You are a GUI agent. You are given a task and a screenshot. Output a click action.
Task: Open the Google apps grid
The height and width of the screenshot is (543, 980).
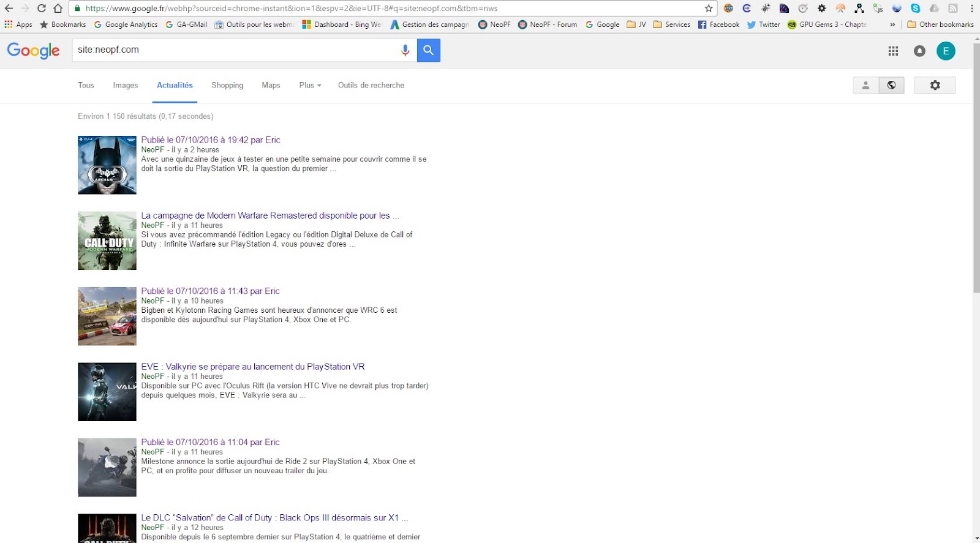click(893, 51)
